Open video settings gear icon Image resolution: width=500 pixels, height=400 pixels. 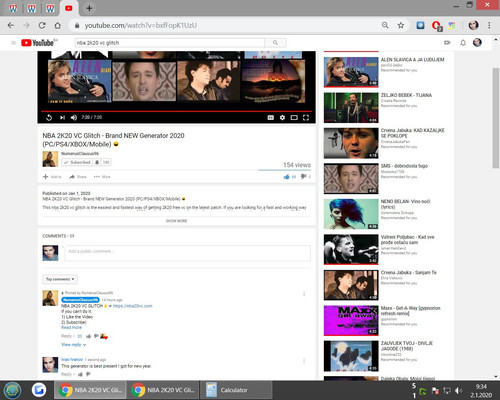click(282, 117)
